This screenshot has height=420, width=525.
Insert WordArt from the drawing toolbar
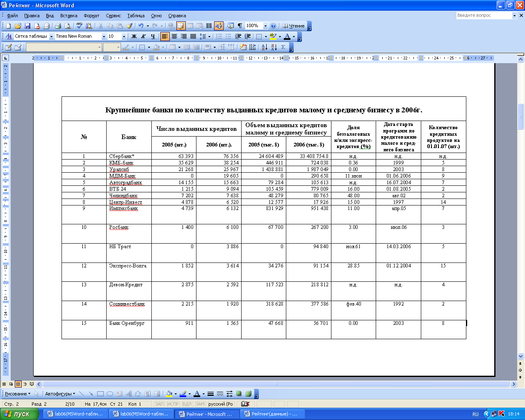pyautogui.click(x=129, y=394)
